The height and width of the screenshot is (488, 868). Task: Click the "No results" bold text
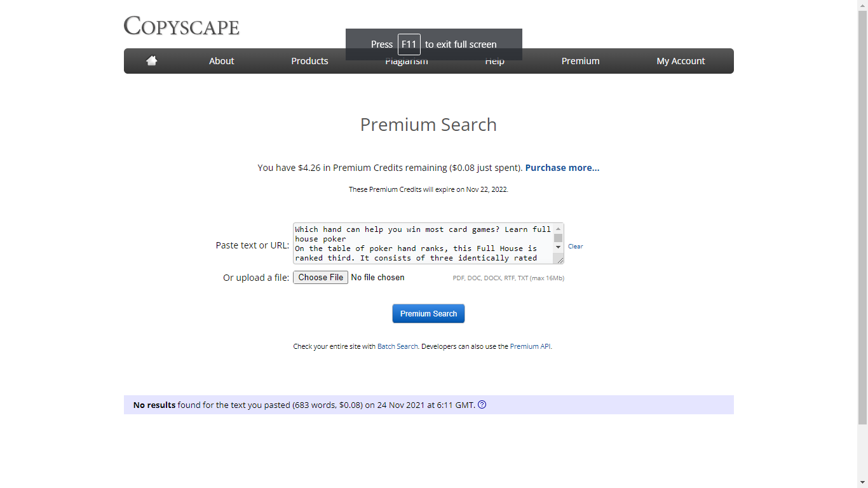(x=154, y=405)
